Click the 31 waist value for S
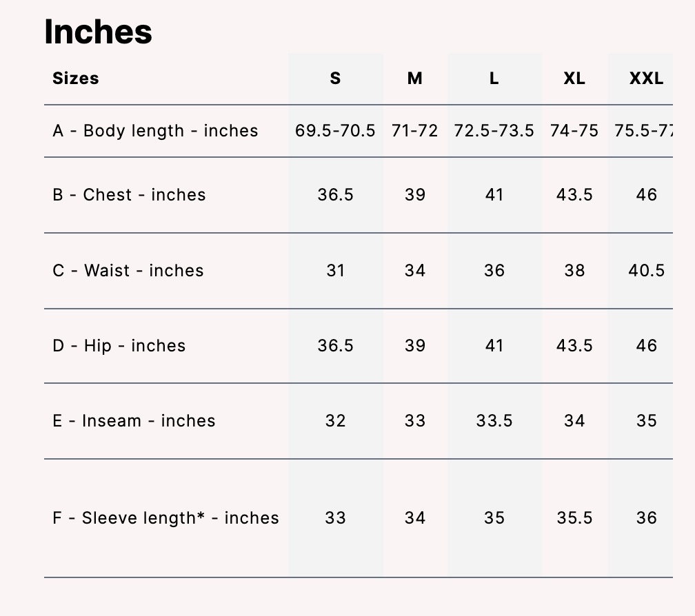Viewport: 695px width, 616px height. (x=335, y=271)
